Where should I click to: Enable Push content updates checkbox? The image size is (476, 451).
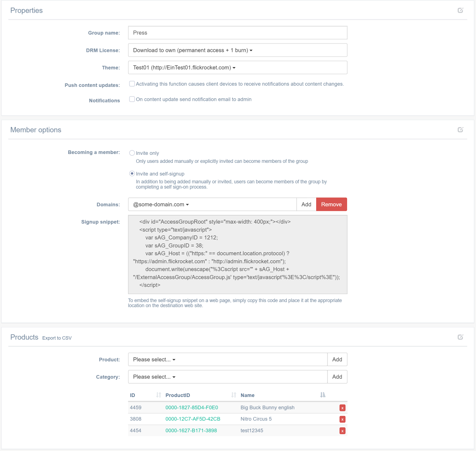pyautogui.click(x=132, y=84)
